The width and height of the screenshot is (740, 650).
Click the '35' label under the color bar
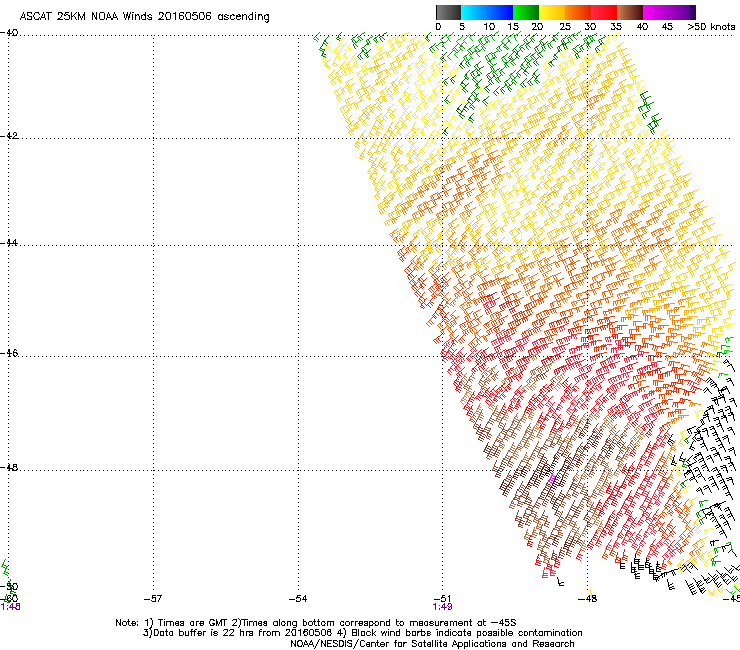(616, 27)
